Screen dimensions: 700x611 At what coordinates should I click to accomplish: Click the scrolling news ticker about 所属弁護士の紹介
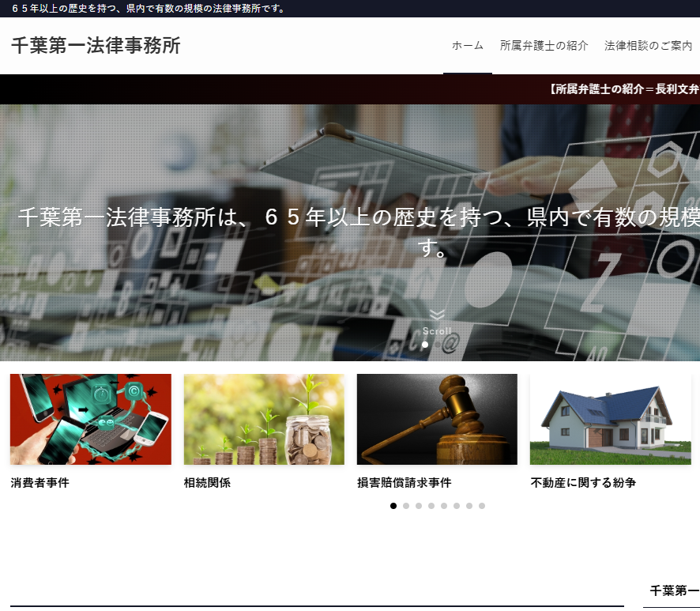tap(623, 89)
